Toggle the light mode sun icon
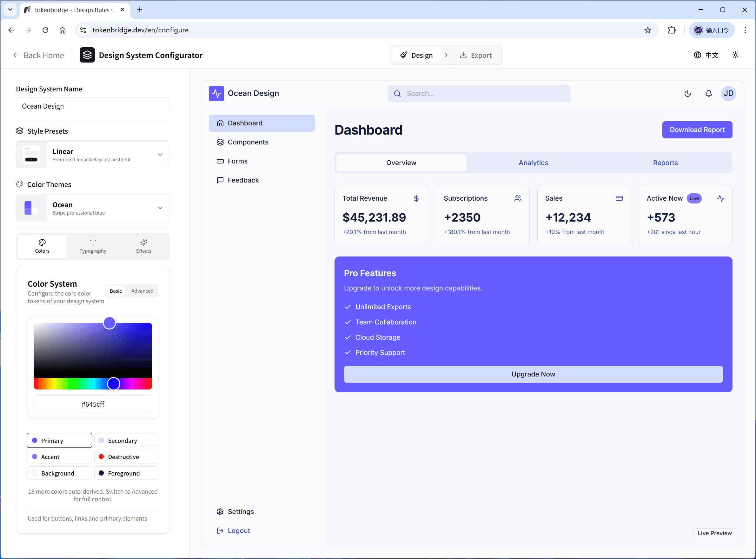Image resolution: width=756 pixels, height=559 pixels. [x=736, y=55]
